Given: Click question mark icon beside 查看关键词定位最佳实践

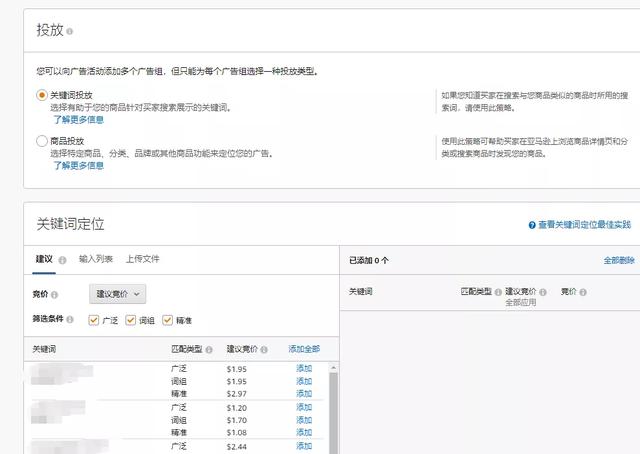Looking at the screenshot, I should click(532, 225).
